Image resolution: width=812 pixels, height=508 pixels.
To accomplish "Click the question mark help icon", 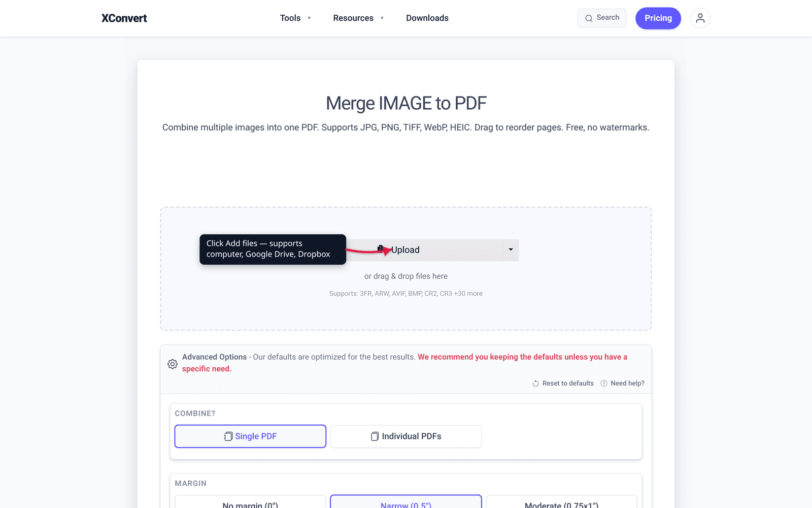I will pos(604,384).
